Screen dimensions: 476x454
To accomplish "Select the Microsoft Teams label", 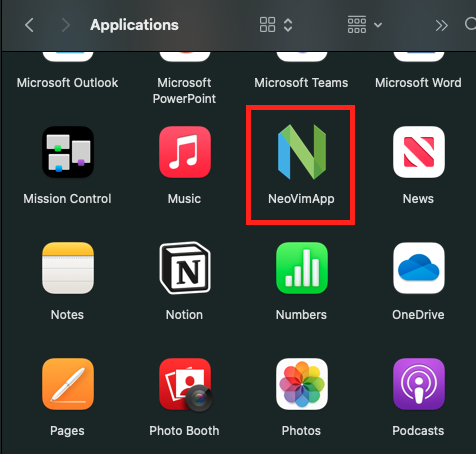I will click(301, 83).
